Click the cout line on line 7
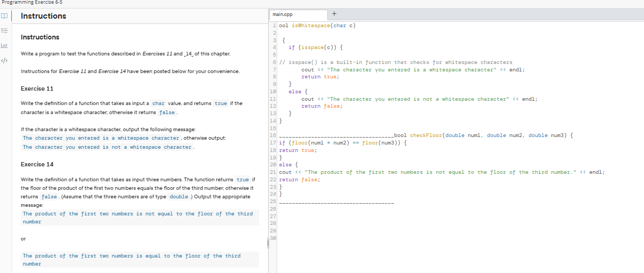 (x=413, y=70)
